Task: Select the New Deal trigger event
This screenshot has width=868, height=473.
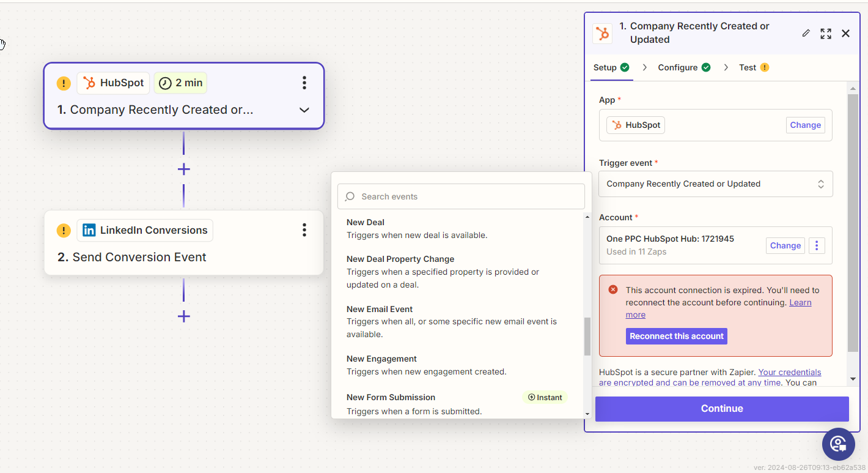Action: [x=458, y=228]
